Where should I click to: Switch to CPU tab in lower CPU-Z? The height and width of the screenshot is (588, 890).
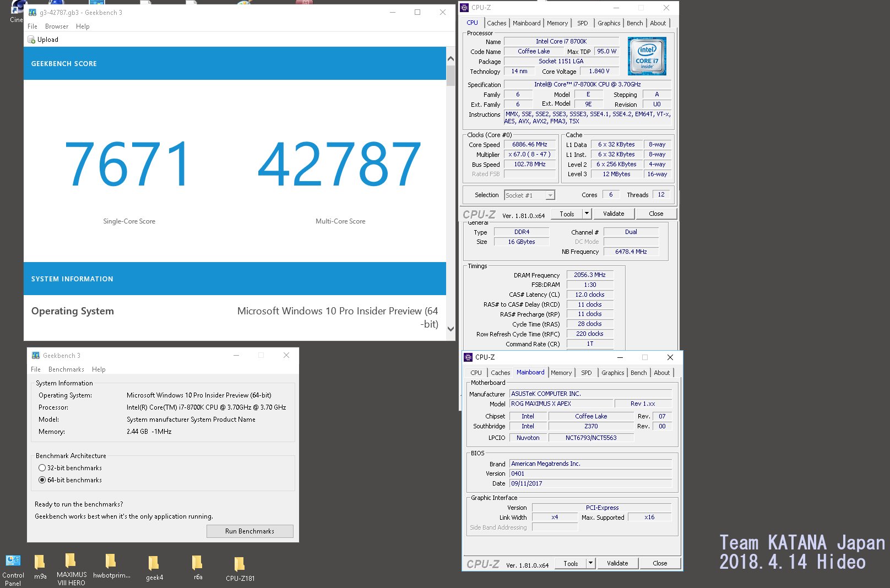pyautogui.click(x=476, y=373)
